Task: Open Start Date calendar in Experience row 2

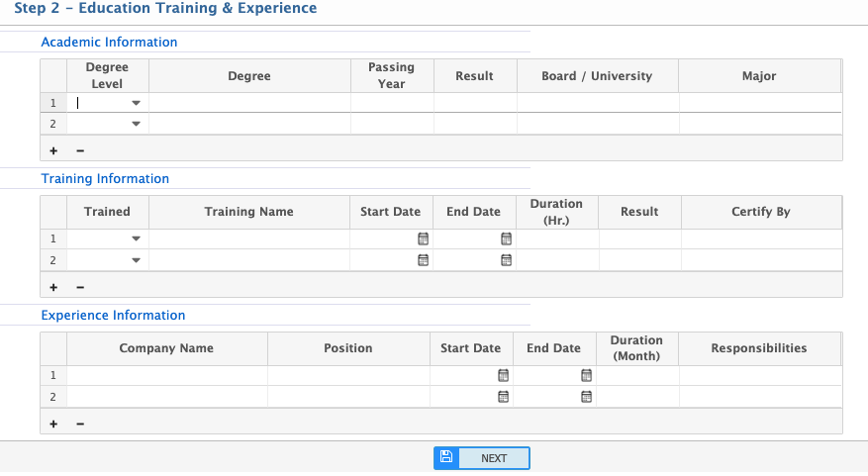Action: pos(503,397)
